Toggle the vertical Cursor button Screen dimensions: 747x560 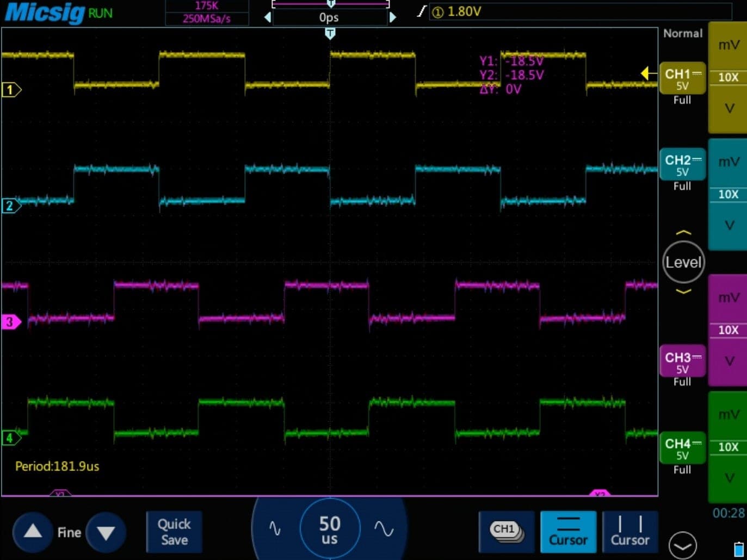pyautogui.click(x=630, y=532)
